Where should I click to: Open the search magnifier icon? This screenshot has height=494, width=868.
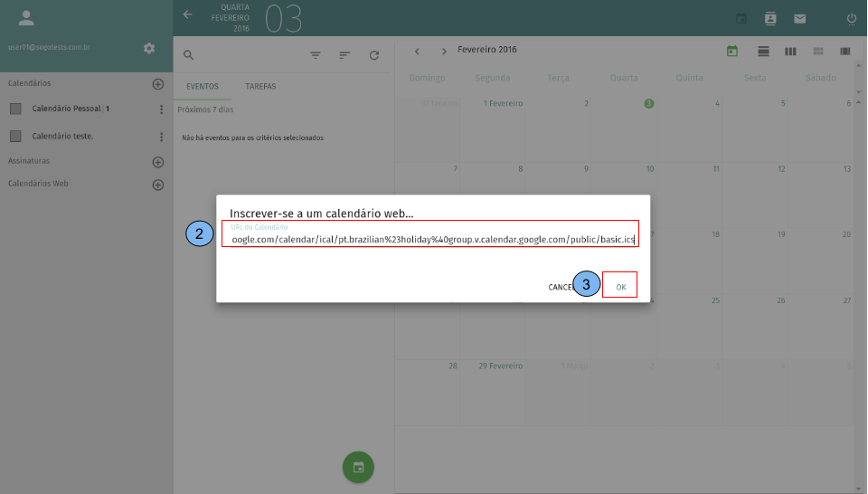point(189,55)
